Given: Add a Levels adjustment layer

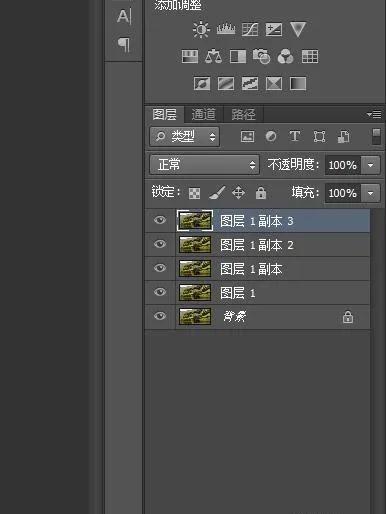Looking at the screenshot, I should point(226,29).
